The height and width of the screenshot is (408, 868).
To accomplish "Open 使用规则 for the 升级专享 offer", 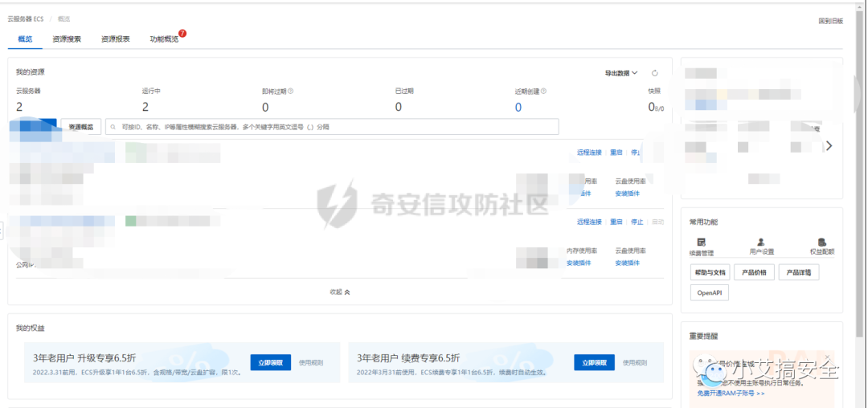I will tap(310, 363).
